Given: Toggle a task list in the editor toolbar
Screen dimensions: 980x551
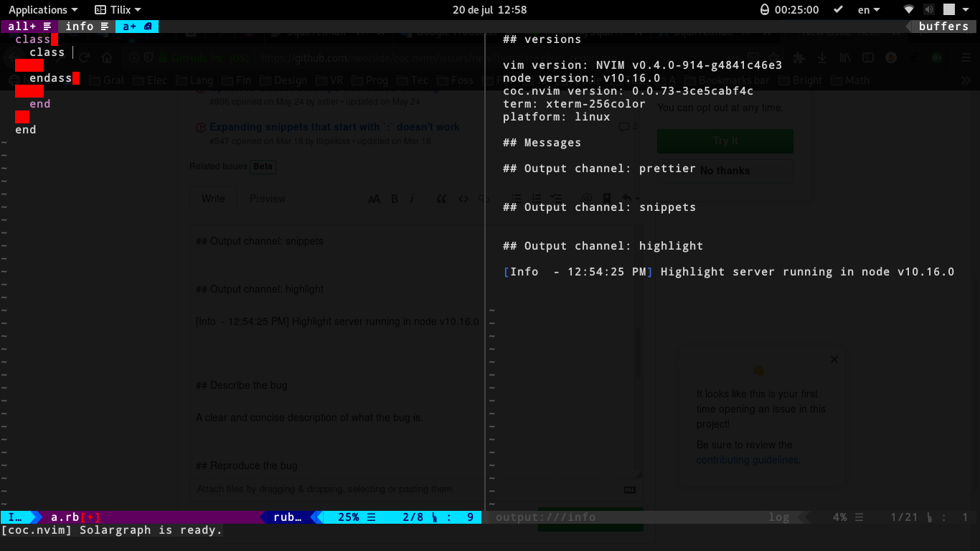Looking at the screenshot, I should (x=556, y=199).
